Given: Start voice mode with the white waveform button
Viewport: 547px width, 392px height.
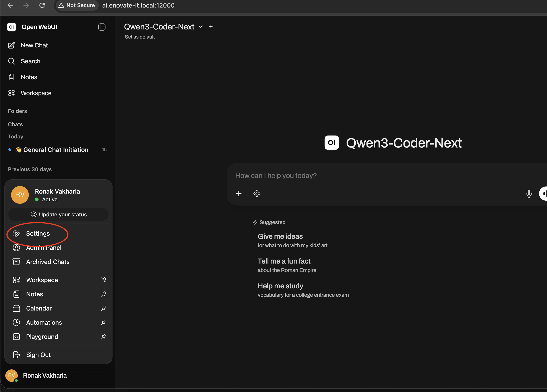Looking at the screenshot, I should point(543,194).
